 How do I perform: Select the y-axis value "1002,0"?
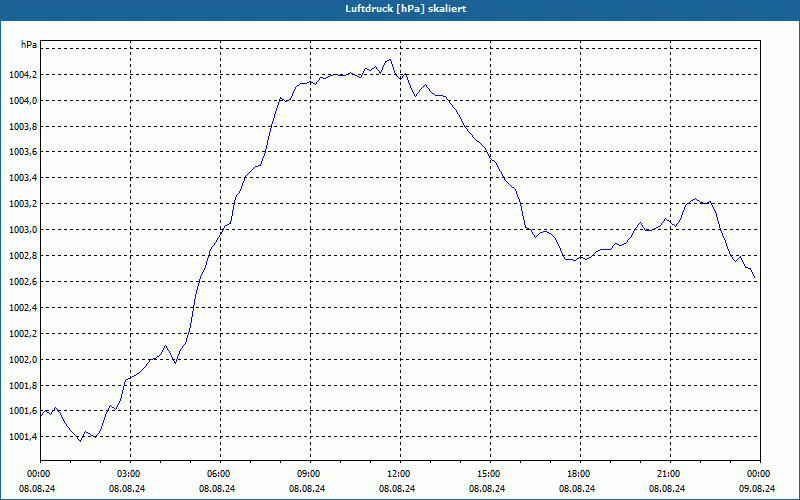click(x=23, y=360)
